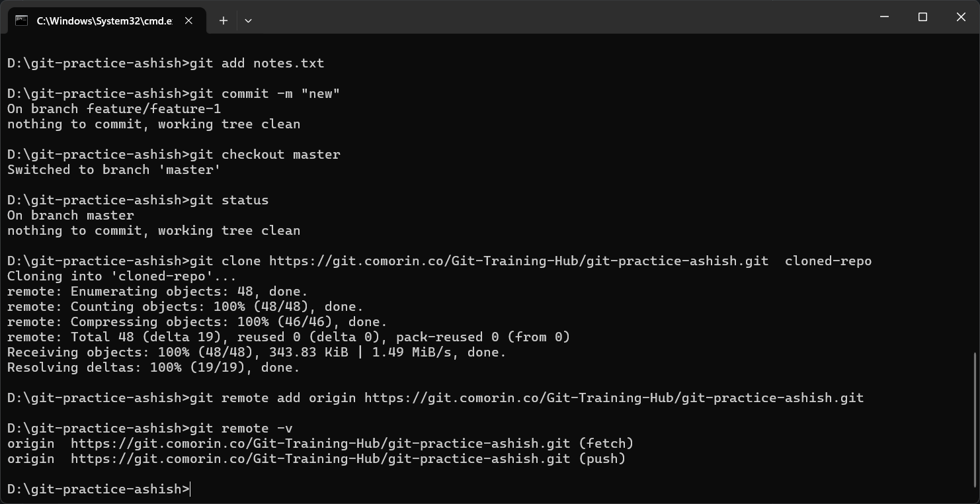This screenshot has height=504, width=980.
Task: Click the chevron icon beside the plus button
Action: (x=248, y=21)
